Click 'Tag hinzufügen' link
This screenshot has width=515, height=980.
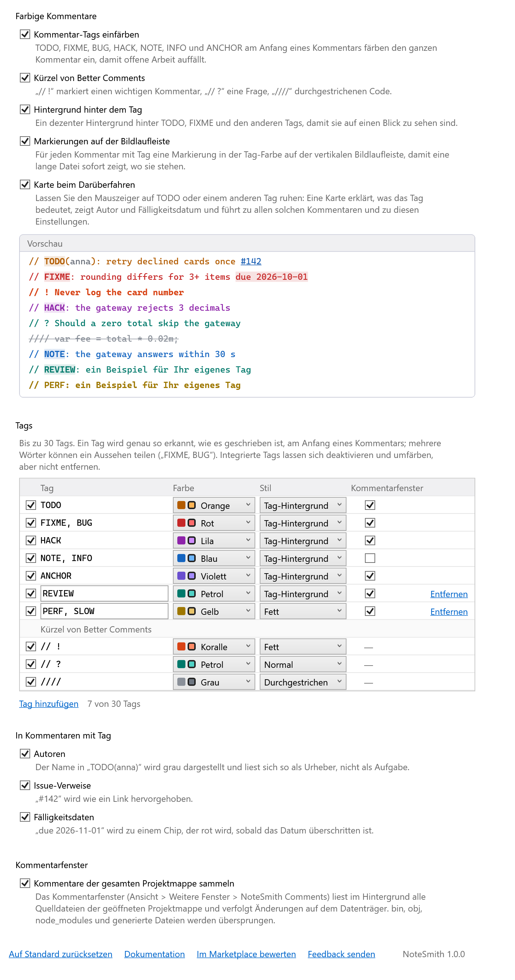click(49, 704)
